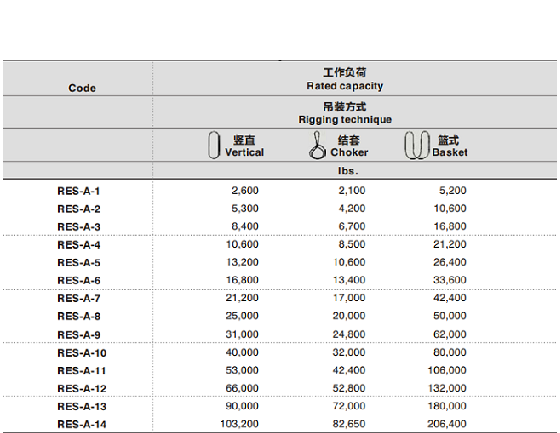Image resolution: width=560 pixels, height=433 pixels.
Task: Select row code RES-A-7
Action: point(79,298)
